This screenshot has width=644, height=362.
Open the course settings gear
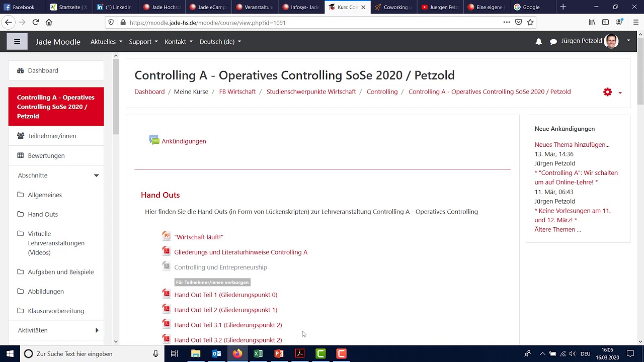coord(607,92)
